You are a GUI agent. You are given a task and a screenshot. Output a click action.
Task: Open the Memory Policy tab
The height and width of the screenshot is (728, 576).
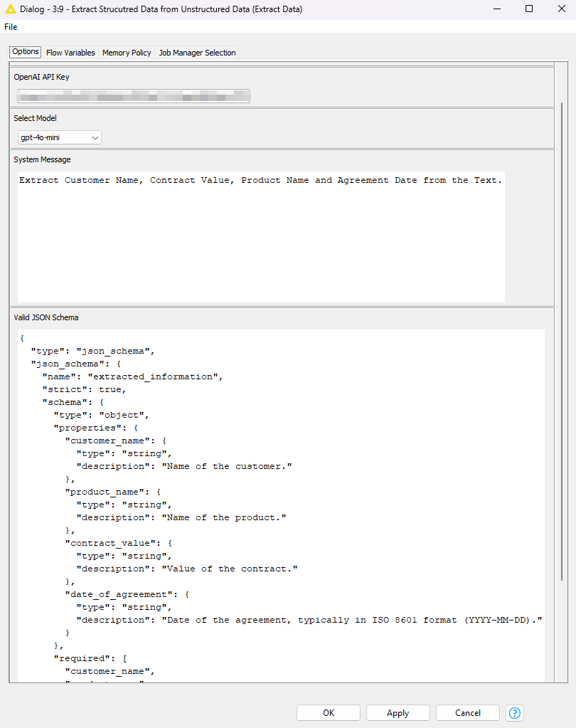(x=126, y=52)
